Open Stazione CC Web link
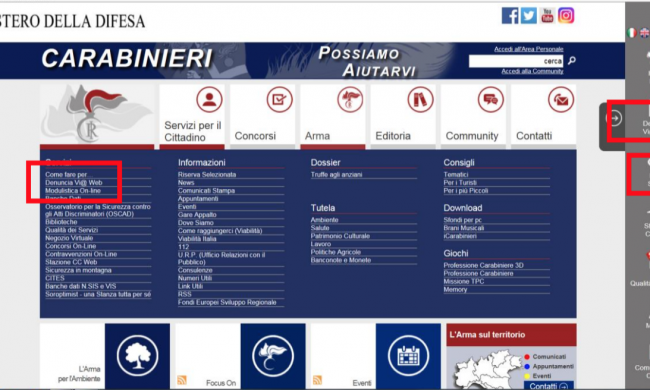 (x=71, y=262)
